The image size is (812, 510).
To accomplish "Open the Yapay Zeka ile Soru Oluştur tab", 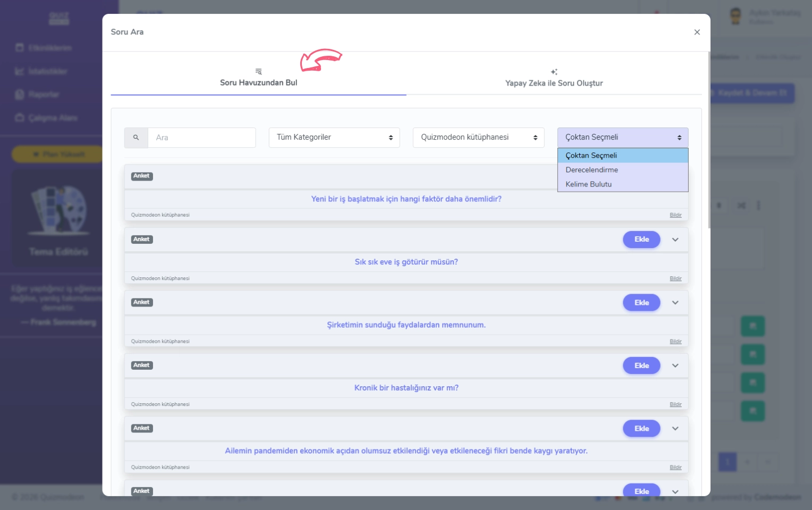I will coord(554,78).
